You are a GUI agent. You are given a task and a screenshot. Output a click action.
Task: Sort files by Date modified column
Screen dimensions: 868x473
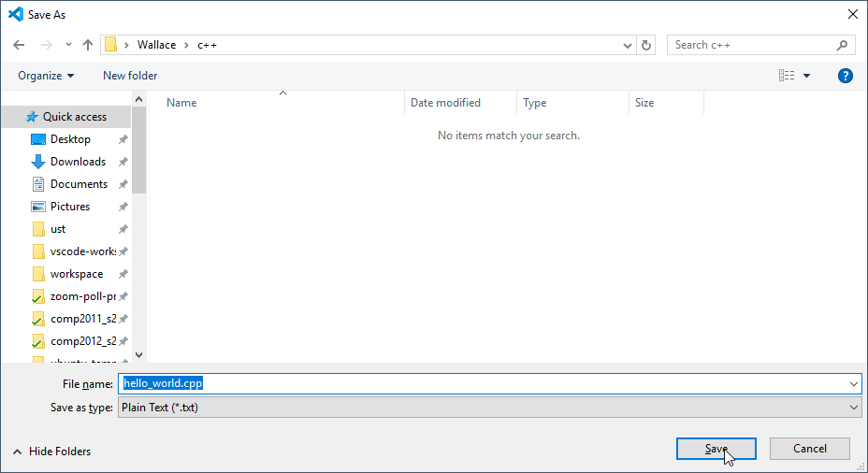click(x=445, y=103)
